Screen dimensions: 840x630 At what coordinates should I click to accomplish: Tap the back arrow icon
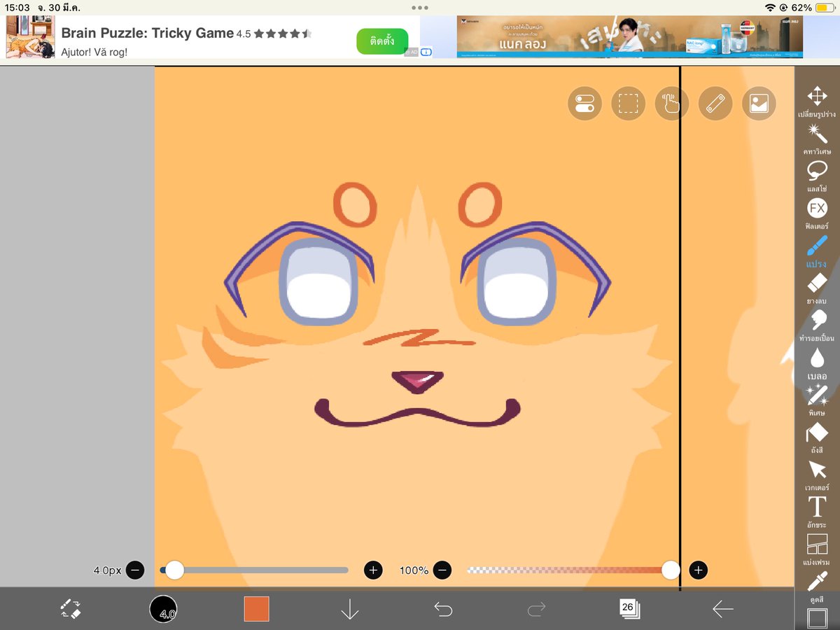click(722, 609)
